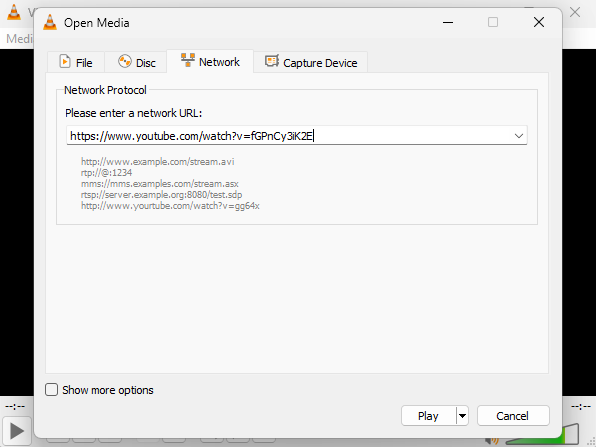The width and height of the screenshot is (596, 447).
Task: Close the Open Media dialog
Action: (539, 22)
